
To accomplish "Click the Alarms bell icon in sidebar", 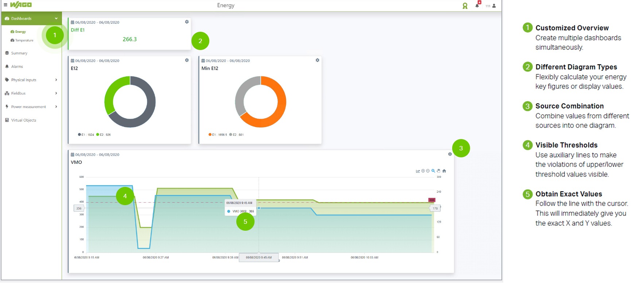I will coord(7,66).
